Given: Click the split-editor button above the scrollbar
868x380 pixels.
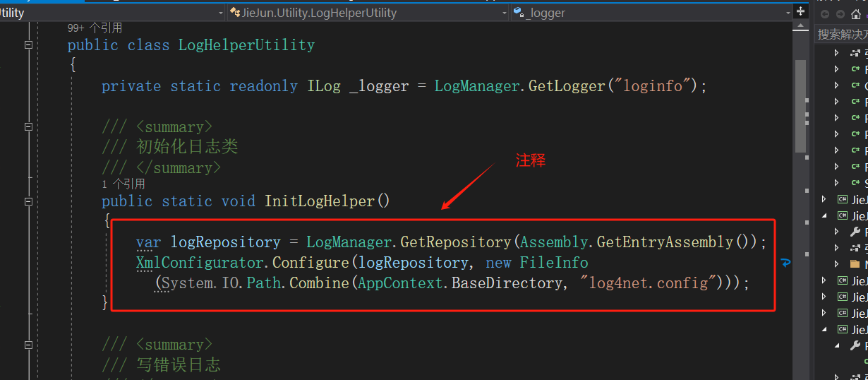Looking at the screenshot, I should pyautogui.click(x=800, y=12).
